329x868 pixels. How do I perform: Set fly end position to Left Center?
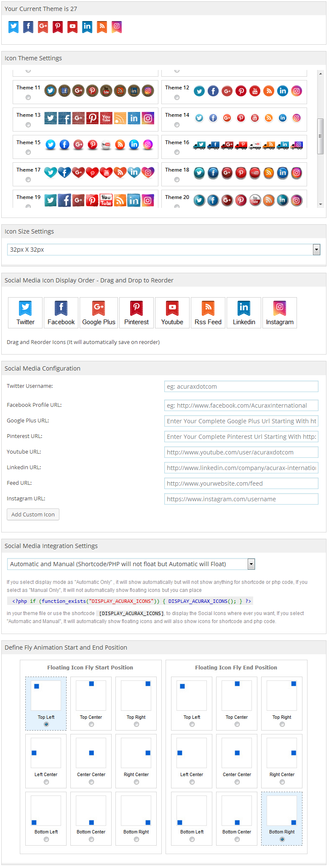(x=192, y=782)
